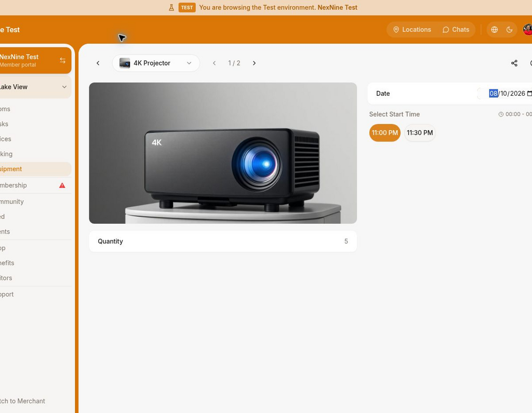
Task: Select the 11:30 PM start time
Action: pos(420,133)
